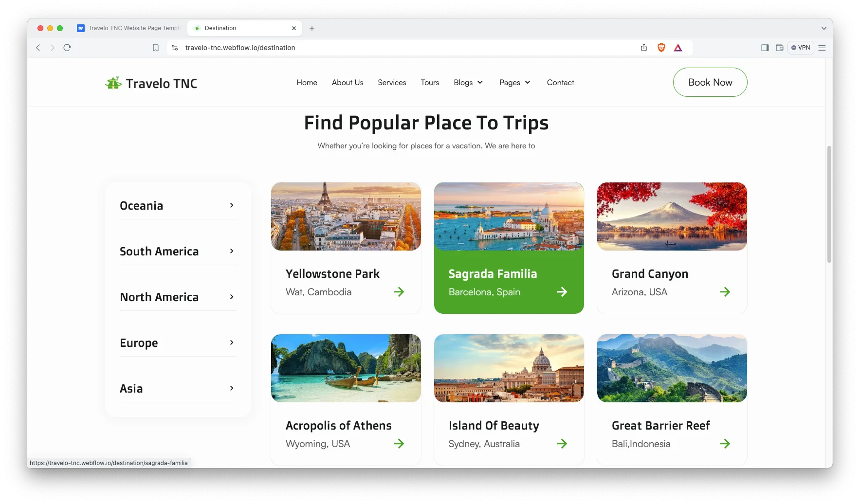Click the Grand Canyon title link
Screen dimensions: 860x504
coord(650,274)
